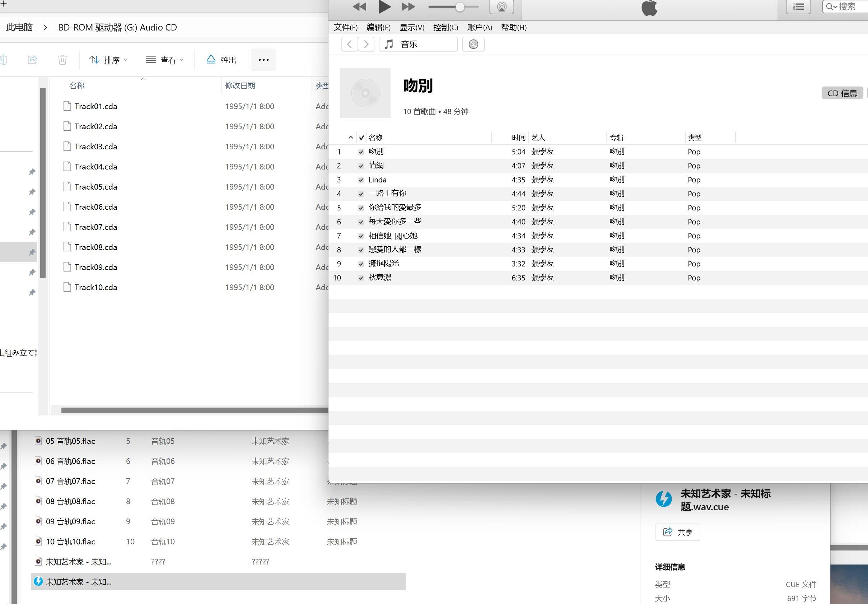The image size is (868, 604).
Task: Click the pin icon beside the highlighted sidebar item
Action: (x=32, y=252)
